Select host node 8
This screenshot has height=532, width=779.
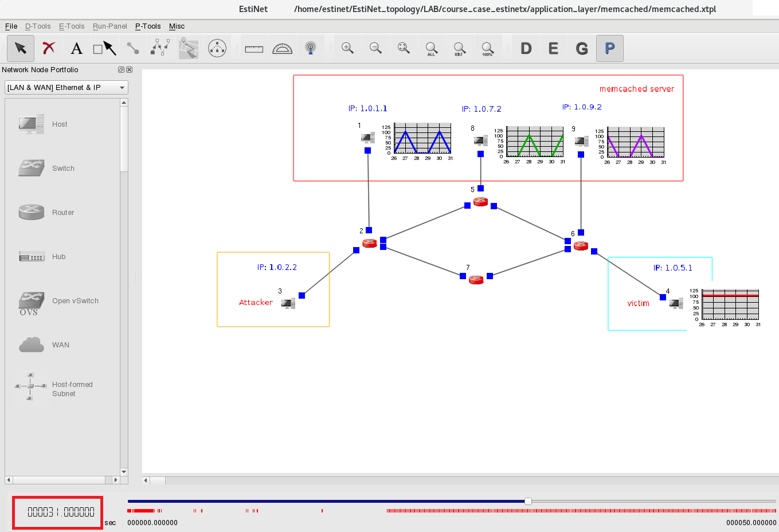coord(481,140)
